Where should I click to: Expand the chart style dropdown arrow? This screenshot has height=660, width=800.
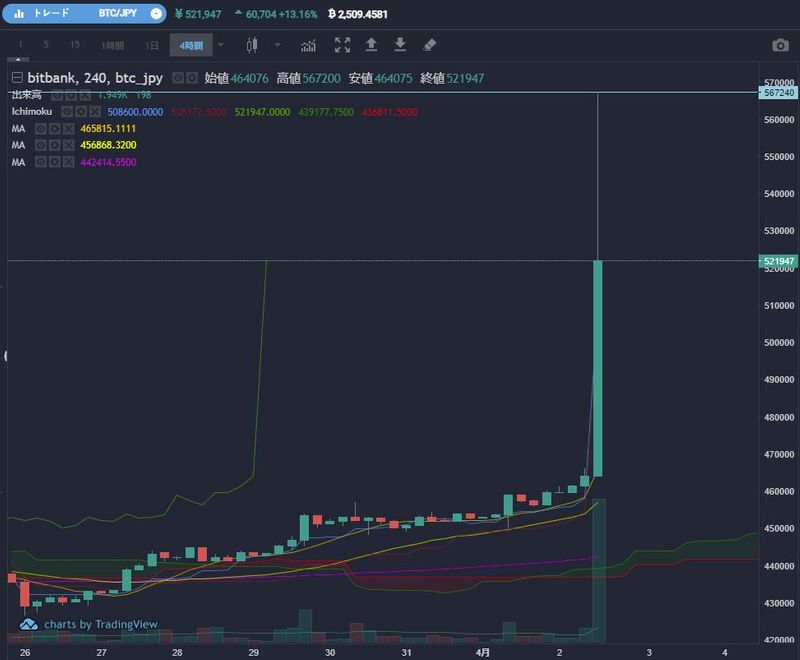(x=277, y=45)
